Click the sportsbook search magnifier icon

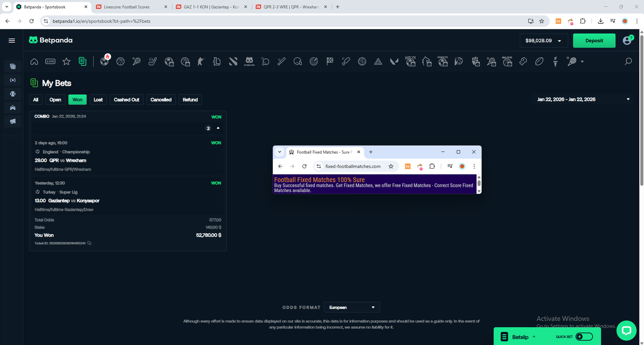click(628, 62)
